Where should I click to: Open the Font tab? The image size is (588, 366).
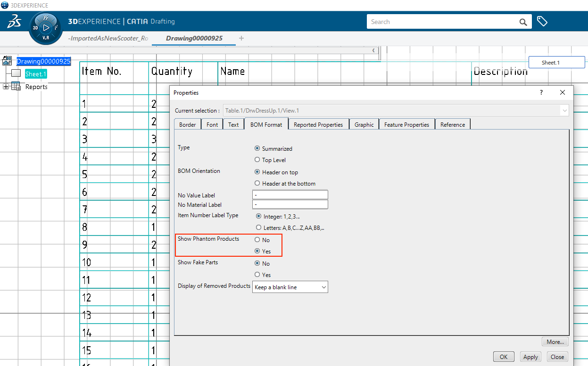pos(212,125)
